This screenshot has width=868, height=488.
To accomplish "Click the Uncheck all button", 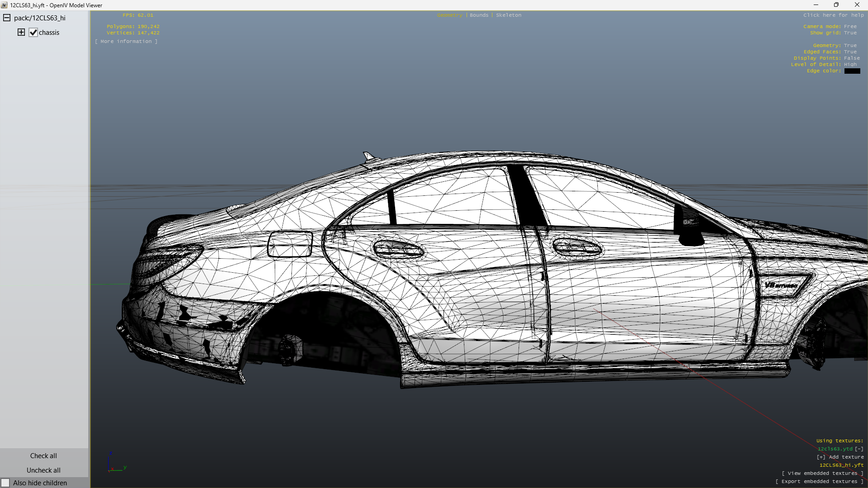I will pos(43,470).
